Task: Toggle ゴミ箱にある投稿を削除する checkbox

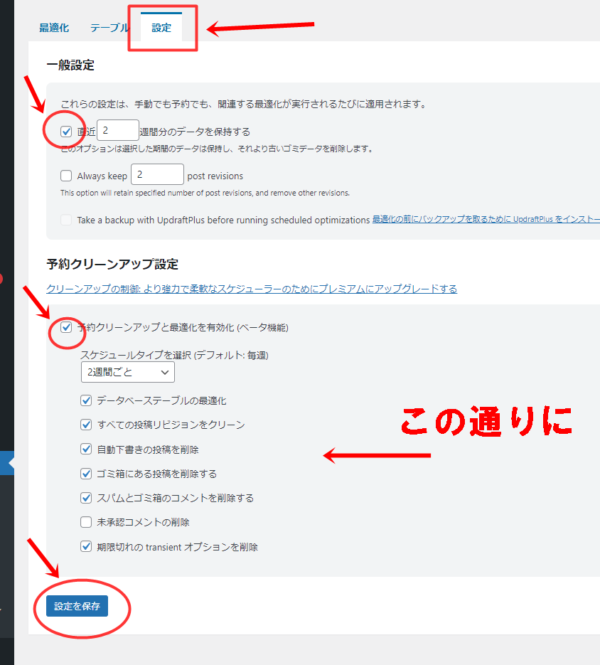Action: coord(86,473)
